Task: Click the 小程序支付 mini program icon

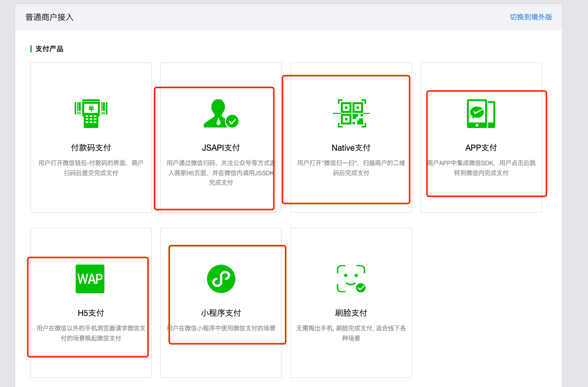Action: point(221,279)
